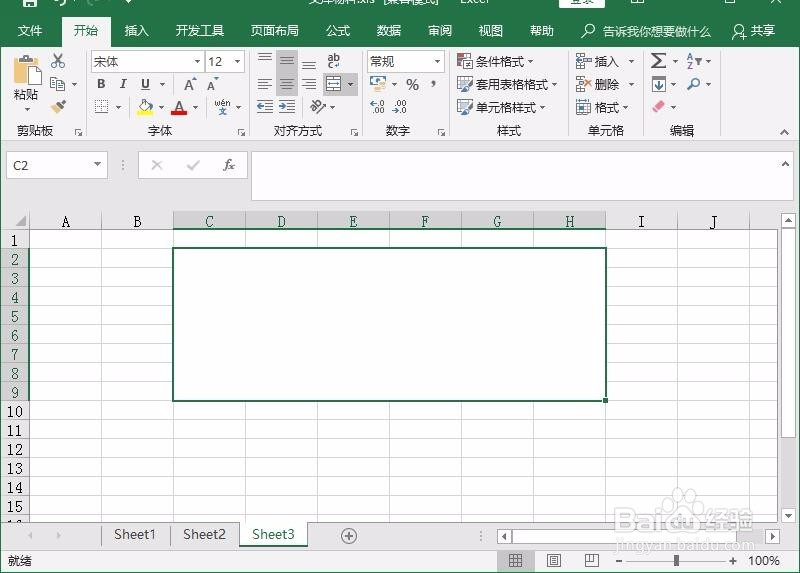Click the Fill down icon
This screenshot has width=800, height=573.
(659, 84)
